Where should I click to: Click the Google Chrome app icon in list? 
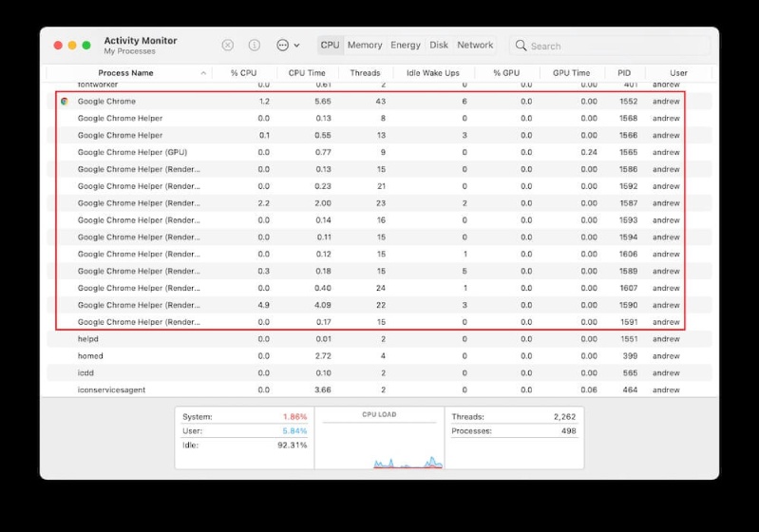(x=65, y=101)
